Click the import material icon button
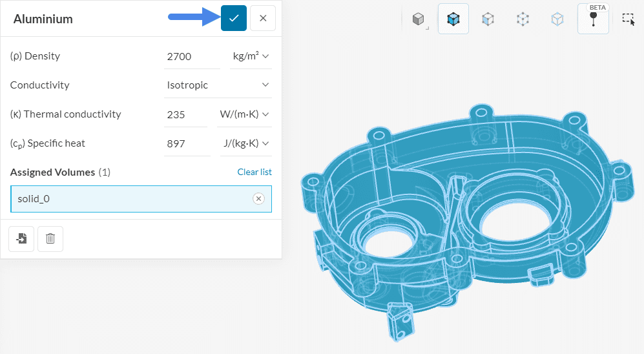The width and height of the screenshot is (644, 354). coord(21,239)
